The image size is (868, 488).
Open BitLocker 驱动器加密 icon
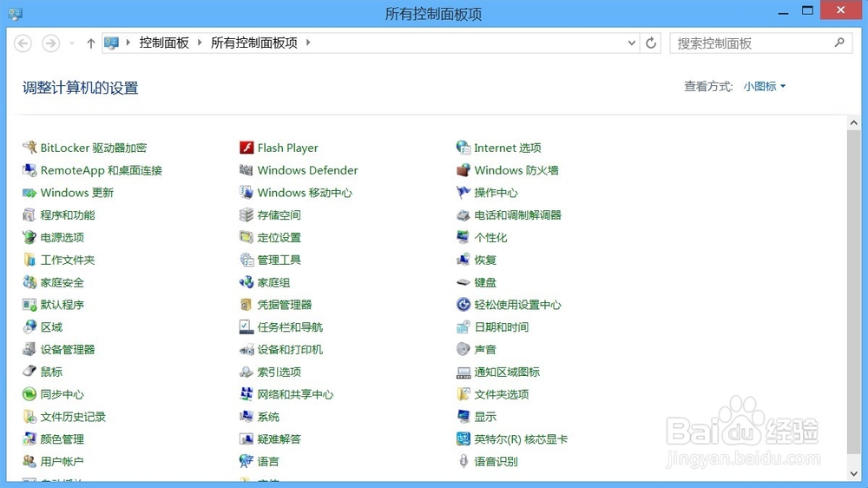click(30, 148)
